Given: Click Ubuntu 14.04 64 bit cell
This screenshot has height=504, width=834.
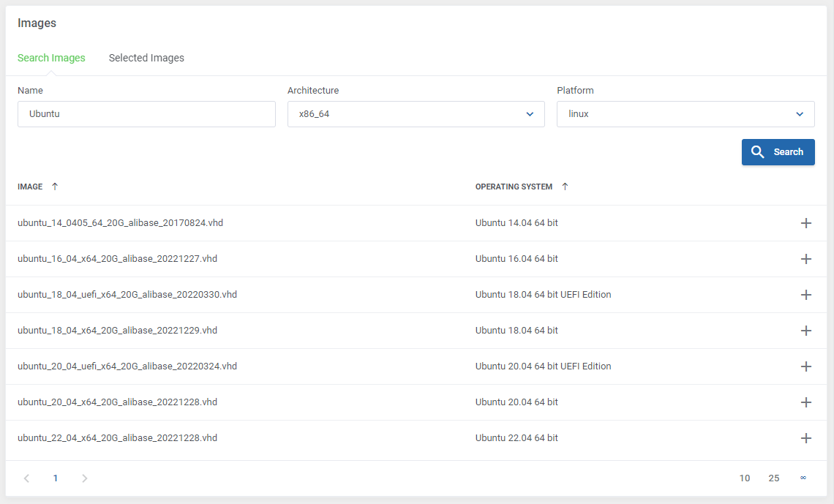Looking at the screenshot, I should pyautogui.click(x=516, y=223).
